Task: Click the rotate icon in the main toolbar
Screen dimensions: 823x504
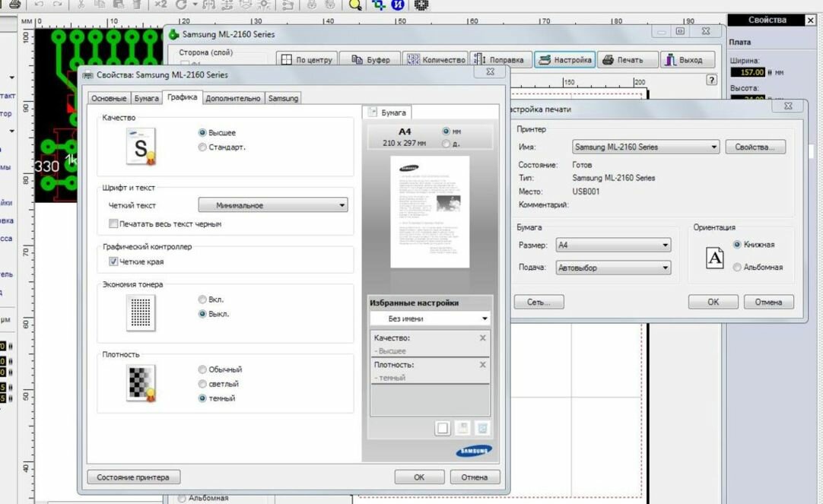Action: tap(182, 5)
